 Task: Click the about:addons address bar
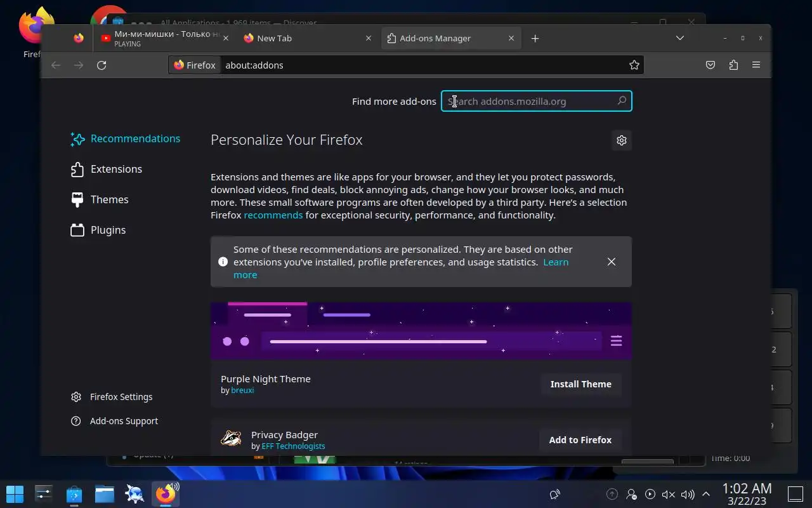click(x=406, y=65)
